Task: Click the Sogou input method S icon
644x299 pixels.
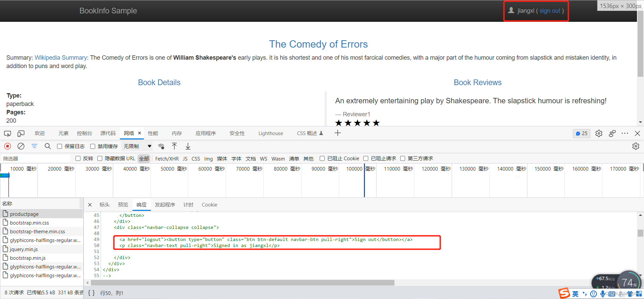Action: (x=564, y=293)
